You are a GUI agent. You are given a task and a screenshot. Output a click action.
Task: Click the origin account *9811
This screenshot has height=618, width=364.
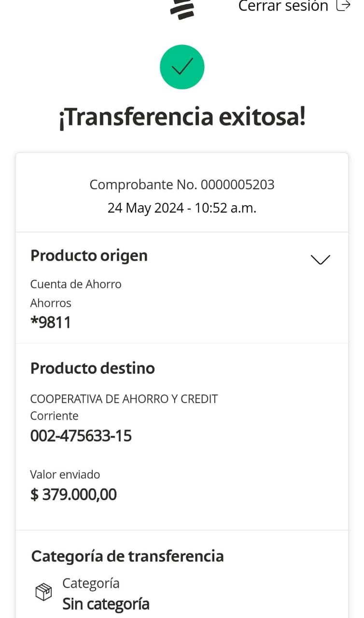[x=51, y=322]
